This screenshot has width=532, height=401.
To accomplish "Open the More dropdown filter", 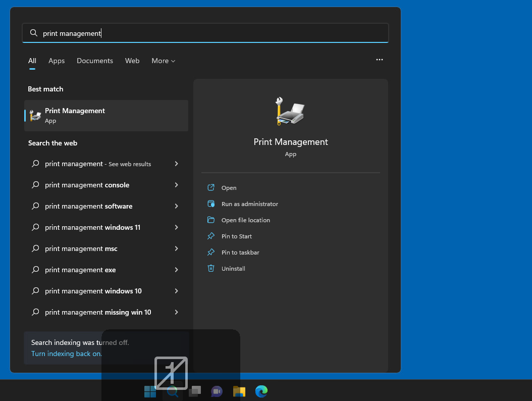I will pyautogui.click(x=163, y=61).
